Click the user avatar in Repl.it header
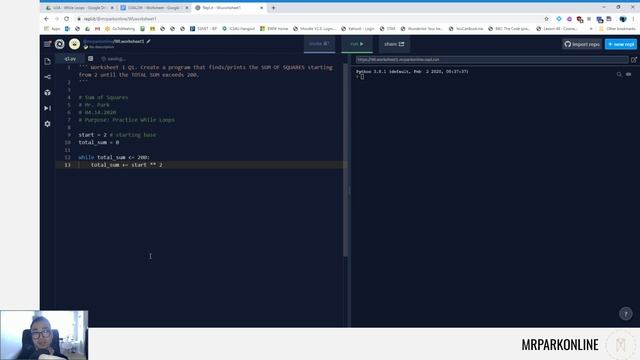 (74, 44)
